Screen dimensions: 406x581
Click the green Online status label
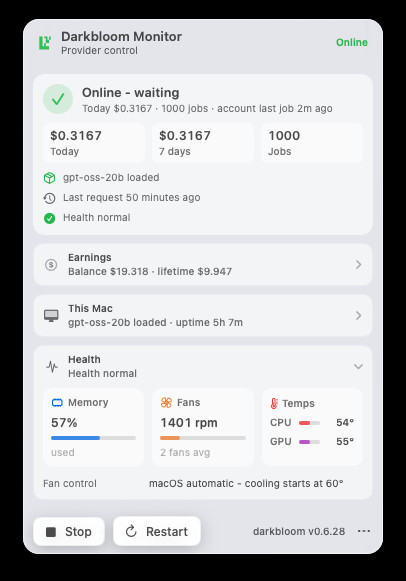(x=352, y=43)
